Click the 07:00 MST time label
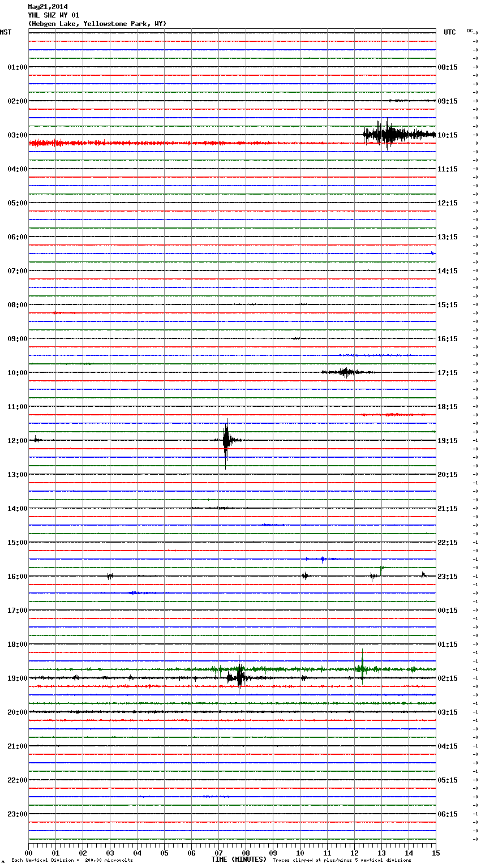 [17, 271]
